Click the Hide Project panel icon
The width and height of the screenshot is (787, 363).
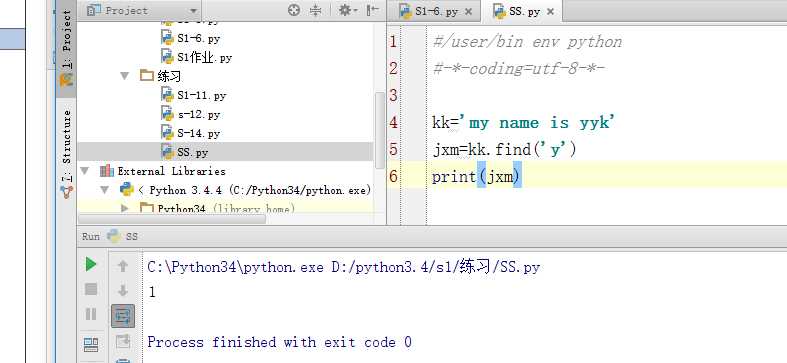372,10
